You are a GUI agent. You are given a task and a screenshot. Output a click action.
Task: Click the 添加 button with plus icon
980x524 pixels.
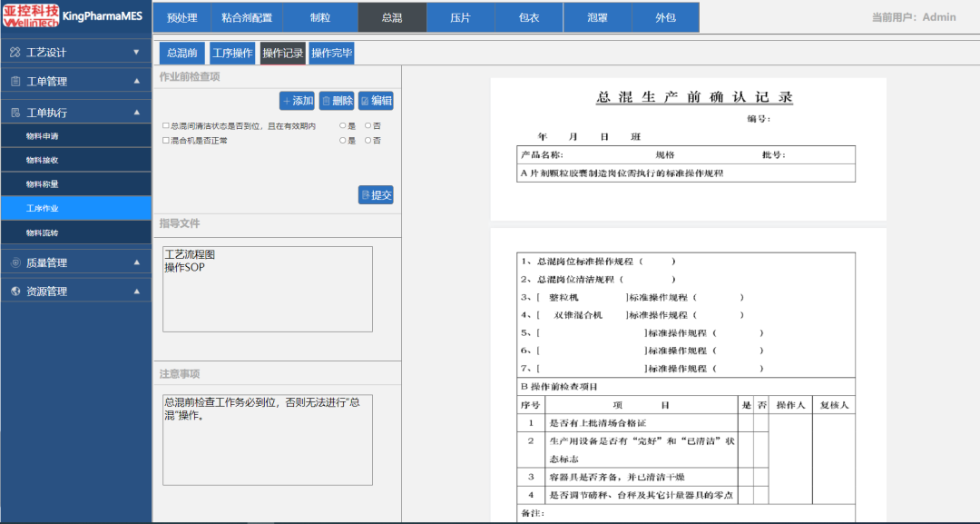297,101
